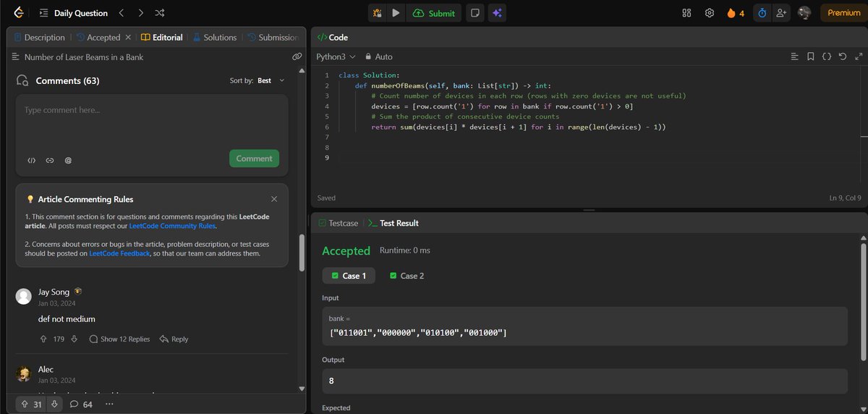Pick a random question shuffle icon
This screenshot has height=414, width=868.
click(x=160, y=13)
